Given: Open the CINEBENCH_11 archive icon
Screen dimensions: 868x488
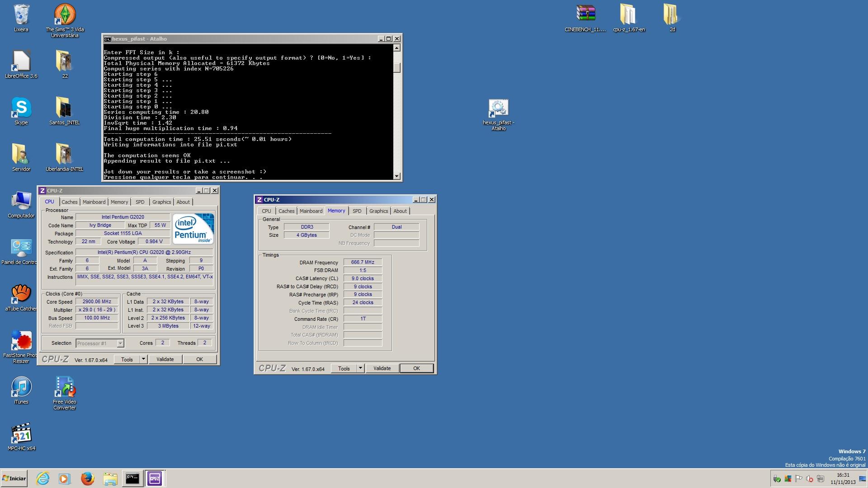Looking at the screenshot, I should [585, 18].
